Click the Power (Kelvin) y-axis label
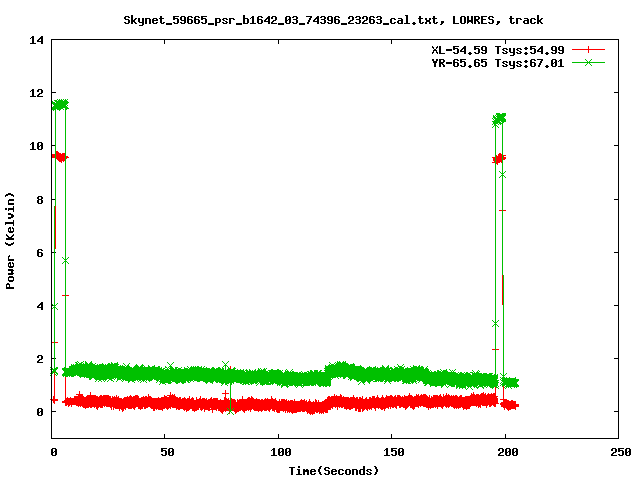This screenshot has width=640, height=480. [x=10, y=240]
